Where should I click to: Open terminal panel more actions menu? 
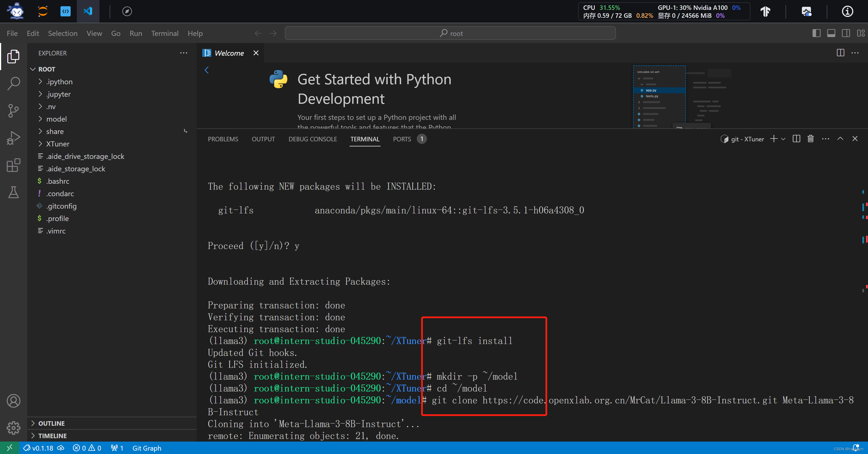coord(826,139)
